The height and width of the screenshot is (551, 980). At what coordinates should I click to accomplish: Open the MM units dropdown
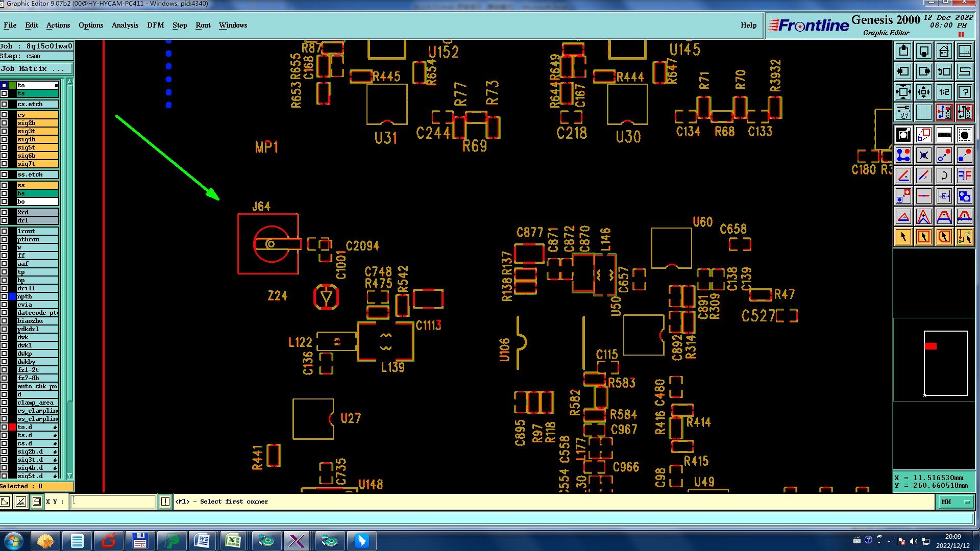pyautogui.click(x=955, y=502)
